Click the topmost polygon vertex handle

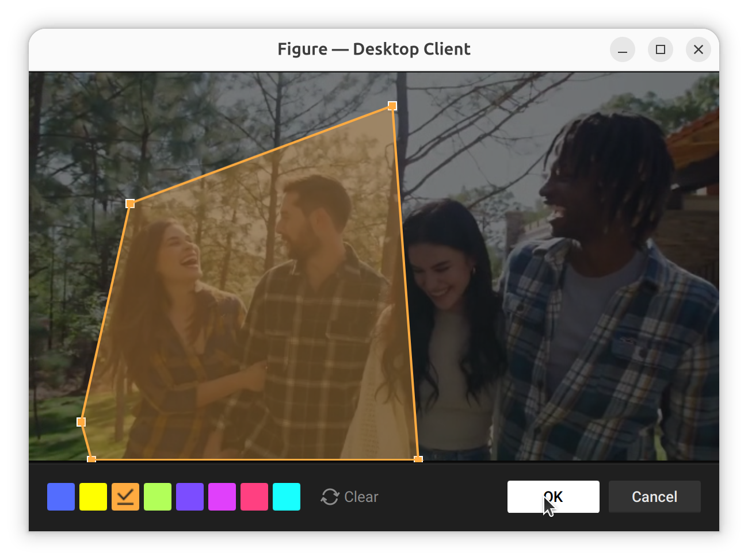point(392,106)
